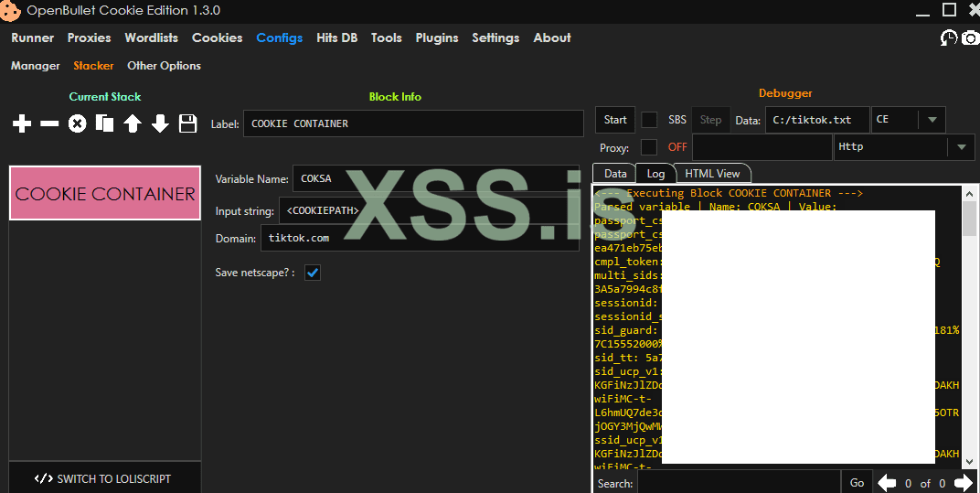Toggle the Proxy checkbox in Debugger

pos(649,147)
